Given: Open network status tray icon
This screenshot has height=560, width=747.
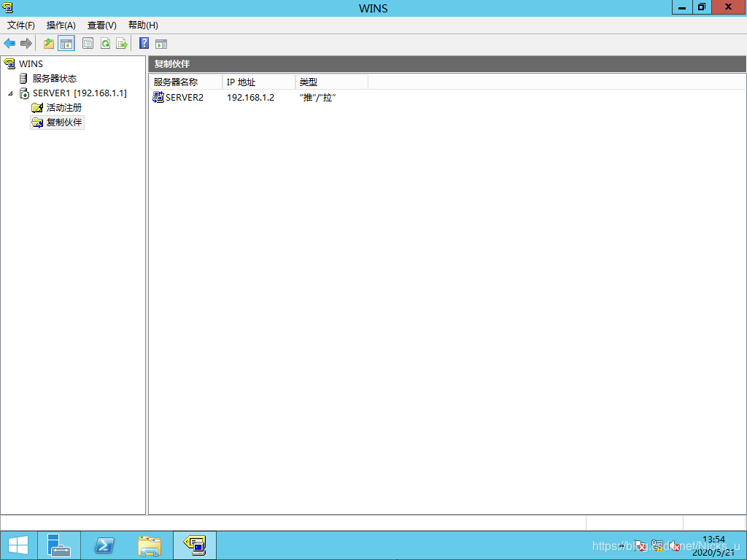Looking at the screenshot, I should coord(657,545).
